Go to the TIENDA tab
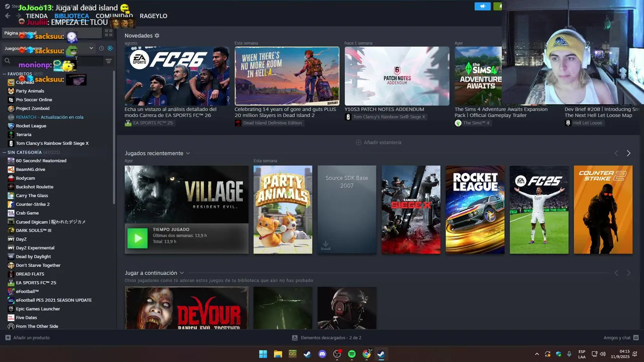 [37, 16]
